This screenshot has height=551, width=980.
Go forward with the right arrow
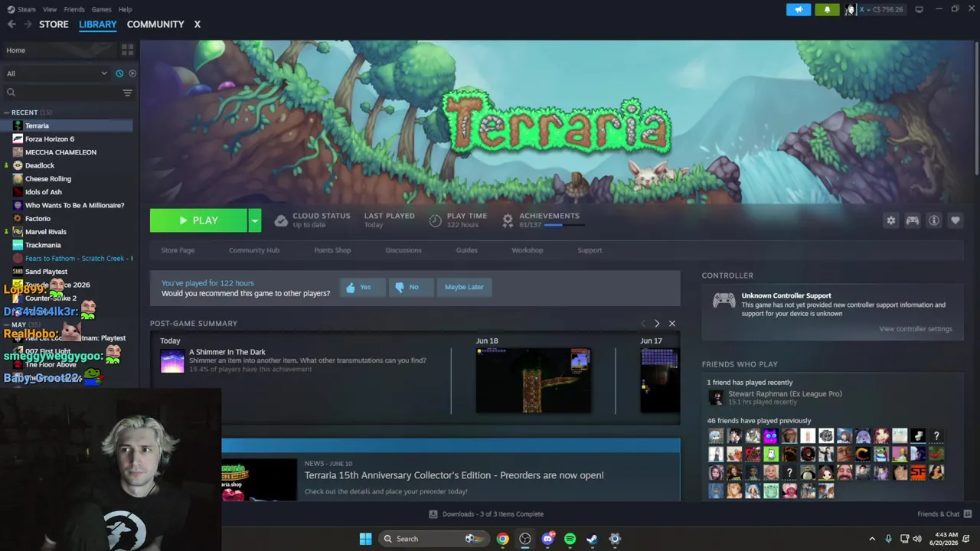[28, 24]
